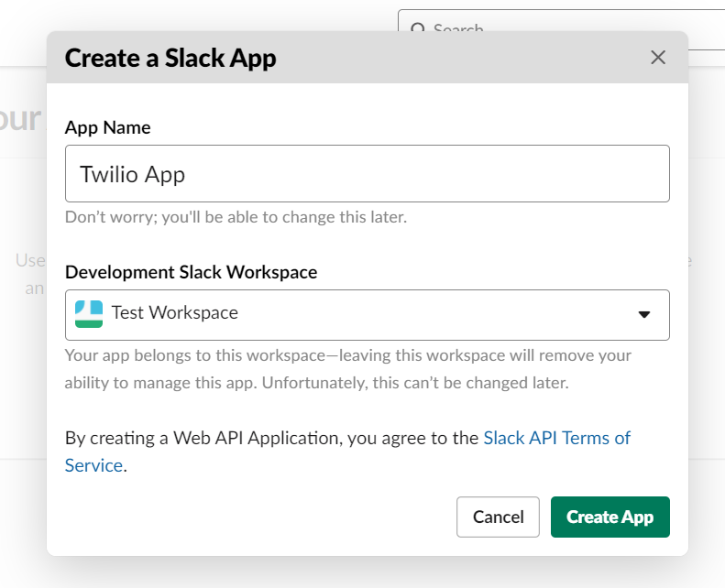Click the Twilio App text in field
The height and width of the screenshot is (588, 725).
[x=133, y=174]
